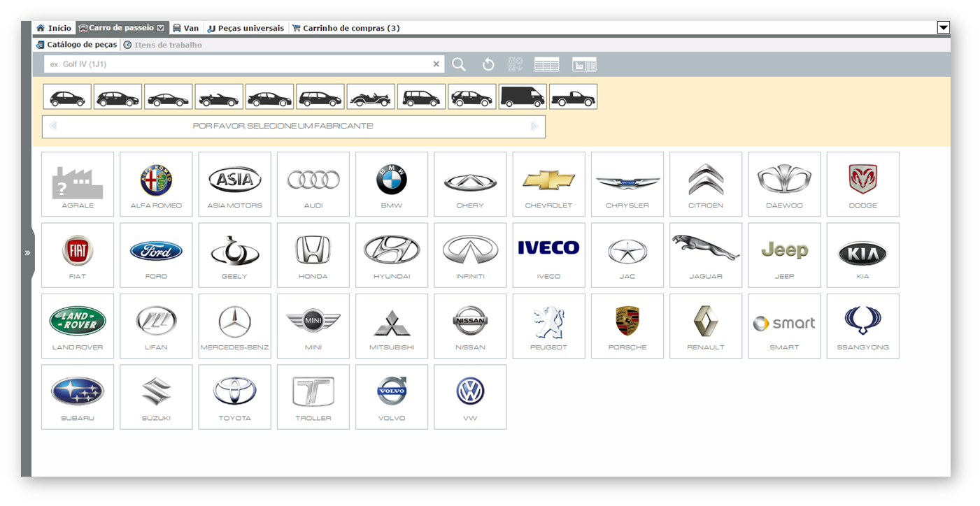
Task: Clear the search field with X
Action: point(436,64)
